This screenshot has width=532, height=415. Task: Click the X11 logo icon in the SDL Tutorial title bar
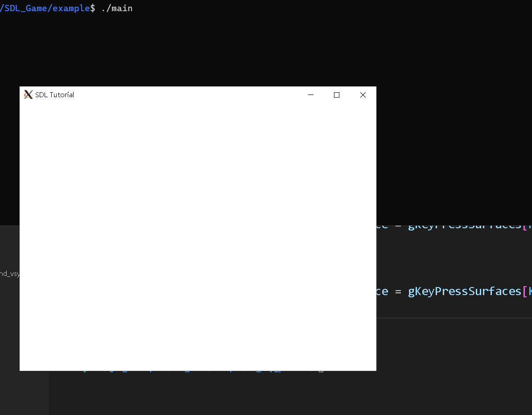click(28, 95)
